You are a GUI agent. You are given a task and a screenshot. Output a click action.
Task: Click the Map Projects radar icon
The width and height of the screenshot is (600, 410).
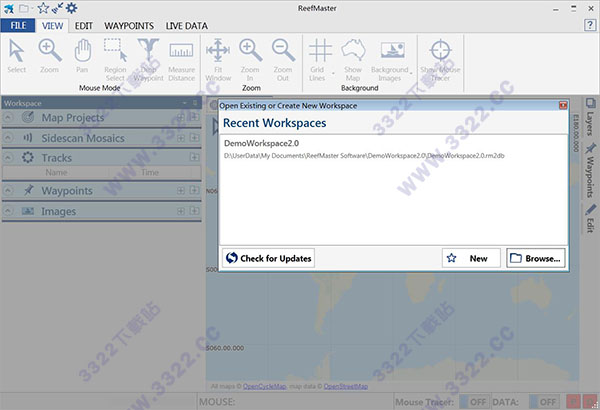pyautogui.click(x=28, y=117)
